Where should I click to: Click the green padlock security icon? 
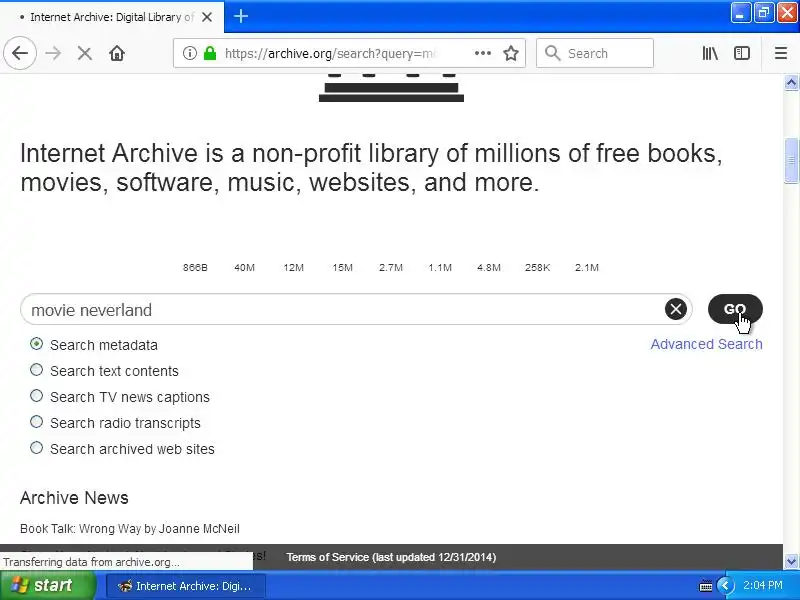(x=210, y=53)
